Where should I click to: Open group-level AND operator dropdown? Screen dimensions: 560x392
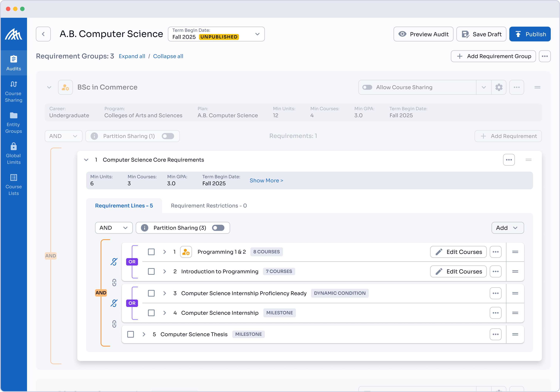pos(63,136)
